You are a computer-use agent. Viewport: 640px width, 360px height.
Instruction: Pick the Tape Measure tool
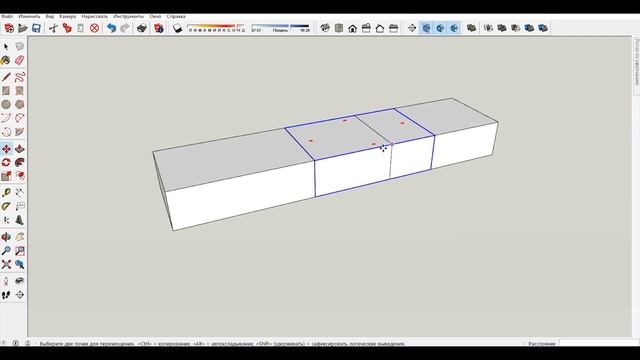(x=6, y=193)
